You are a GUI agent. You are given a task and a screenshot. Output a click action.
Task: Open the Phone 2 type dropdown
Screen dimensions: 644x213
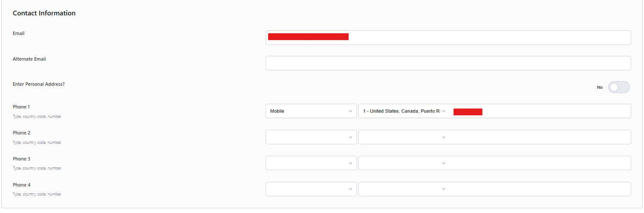pyautogui.click(x=311, y=137)
